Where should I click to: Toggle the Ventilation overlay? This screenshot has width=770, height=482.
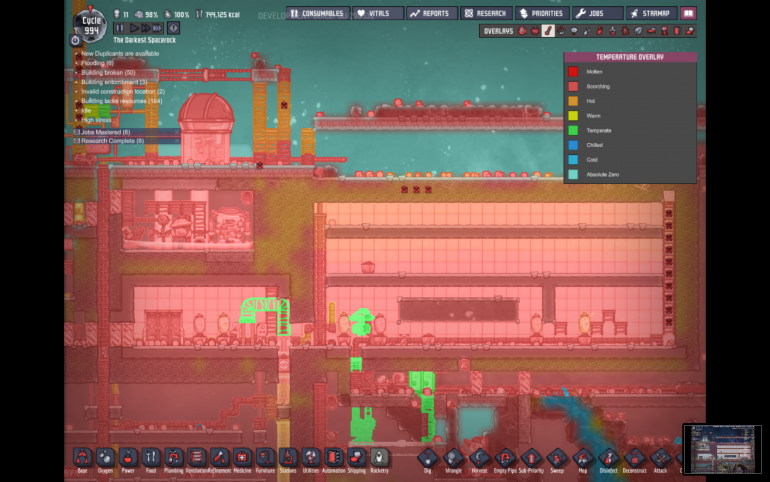coord(600,31)
